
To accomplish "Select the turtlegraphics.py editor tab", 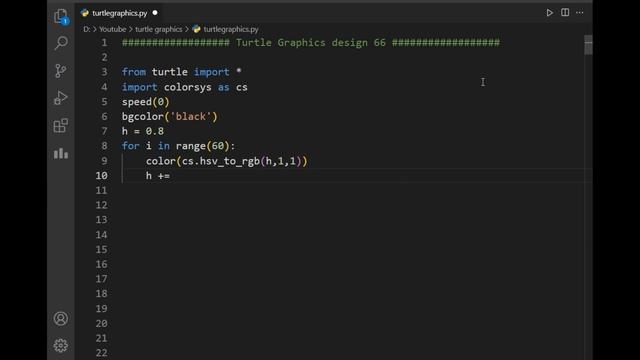I will click(119, 13).
